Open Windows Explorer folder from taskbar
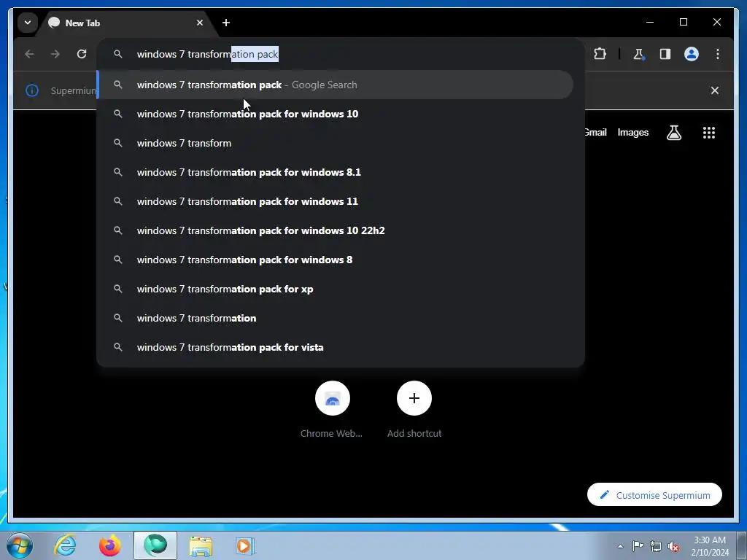Image resolution: width=747 pixels, height=560 pixels. tap(201, 545)
